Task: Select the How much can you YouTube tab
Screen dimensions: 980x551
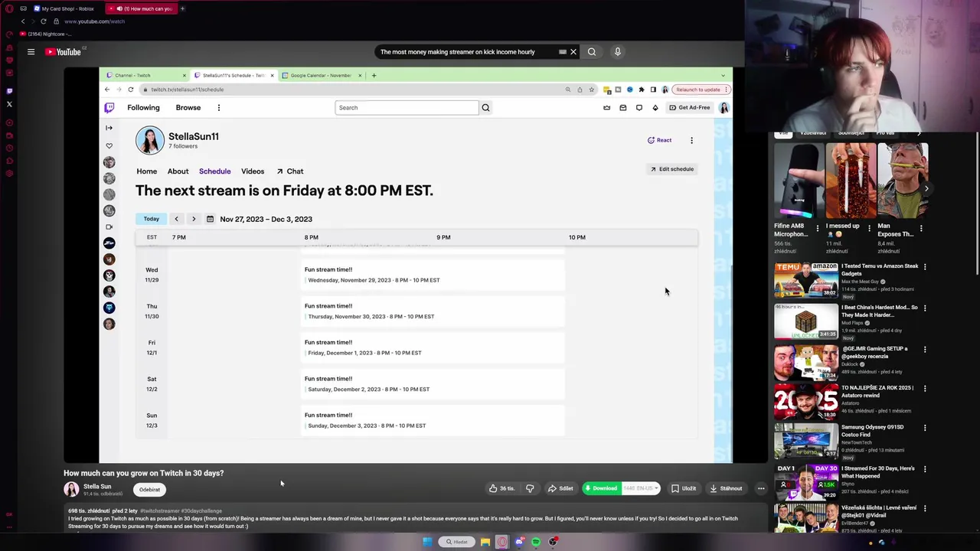Action: click(x=142, y=8)
